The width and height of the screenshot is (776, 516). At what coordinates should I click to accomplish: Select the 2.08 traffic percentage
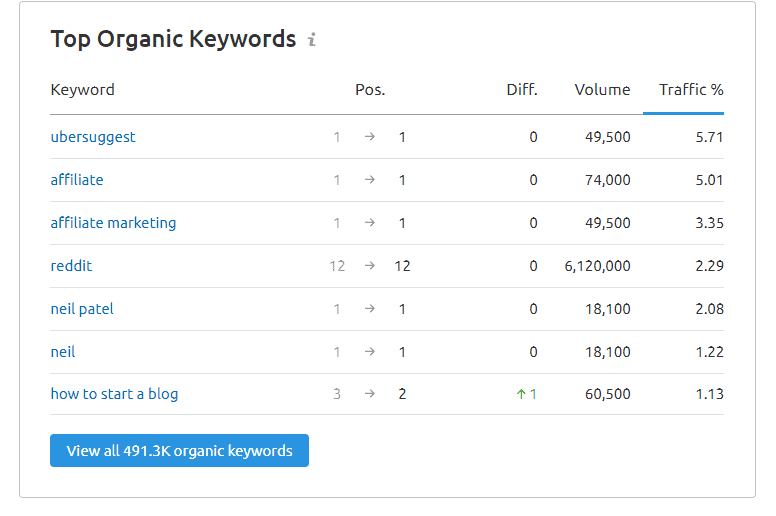(x=709, y=309)
